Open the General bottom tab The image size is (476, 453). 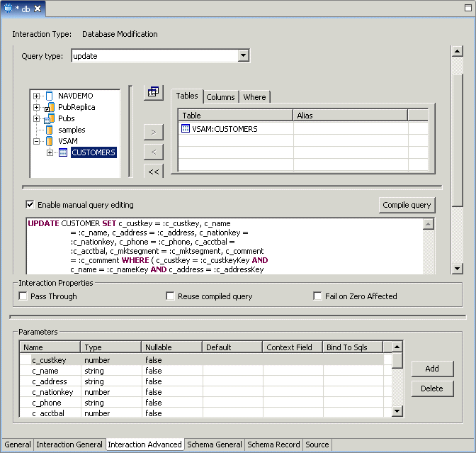coord(18,444)
